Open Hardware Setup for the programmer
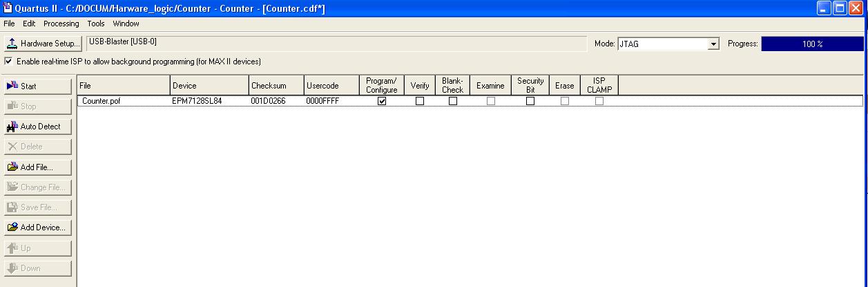This screenshot has height=287, width=868. (x=43, y=44)
